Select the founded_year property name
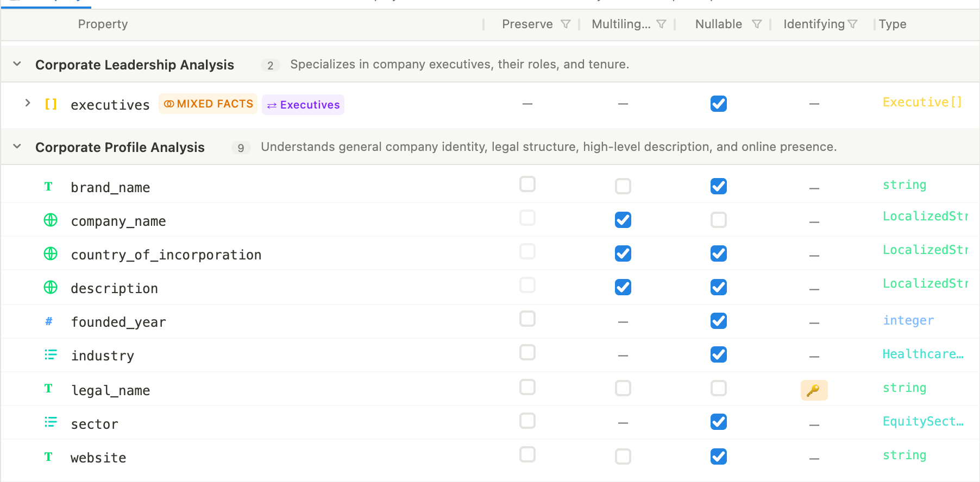 [x=118, y=322]
